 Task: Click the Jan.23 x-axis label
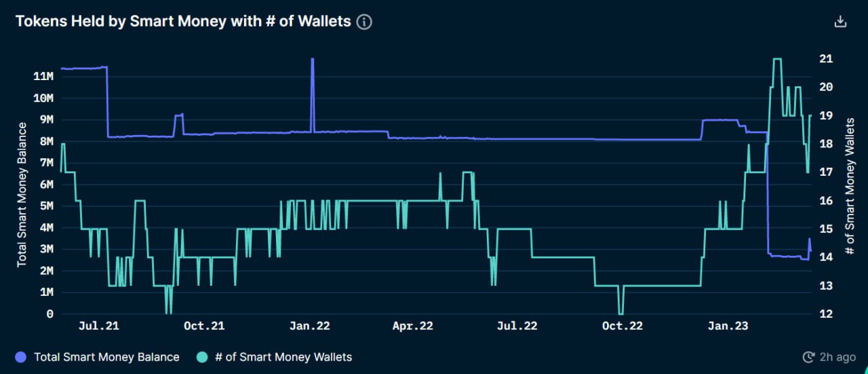728,326
